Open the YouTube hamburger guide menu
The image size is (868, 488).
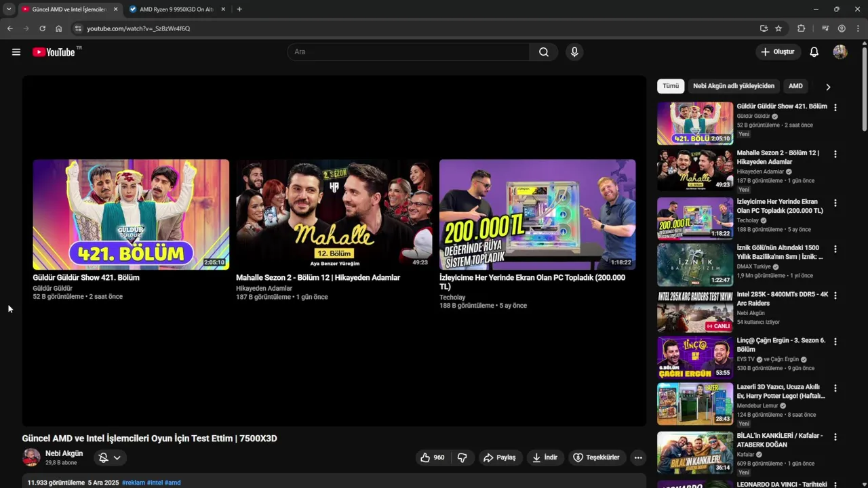pyautogui.click(x=16, y=52)
